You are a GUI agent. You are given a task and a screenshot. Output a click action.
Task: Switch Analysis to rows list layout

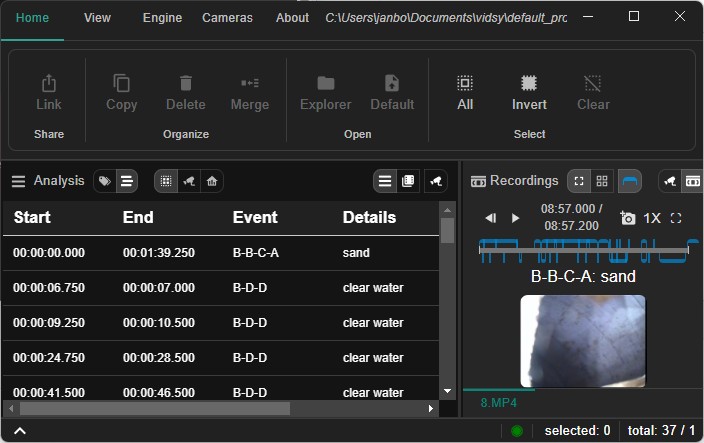385,181
